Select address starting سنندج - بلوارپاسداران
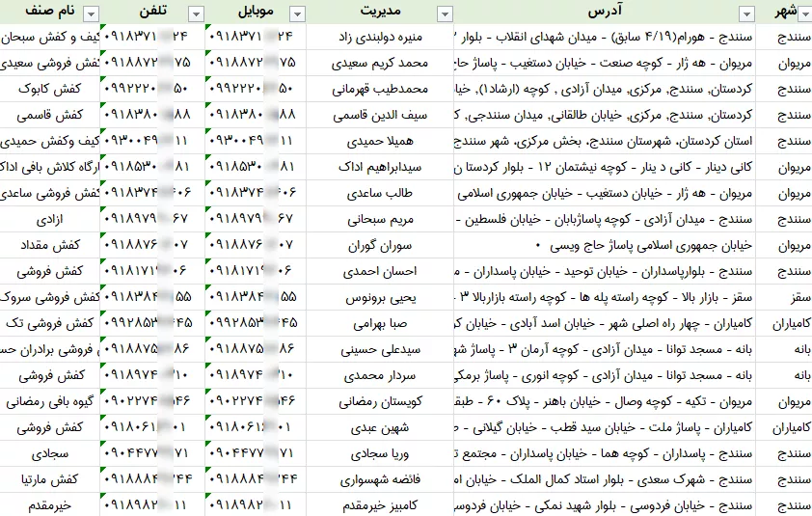The image size is (812, 516). (x=605, y=271)
